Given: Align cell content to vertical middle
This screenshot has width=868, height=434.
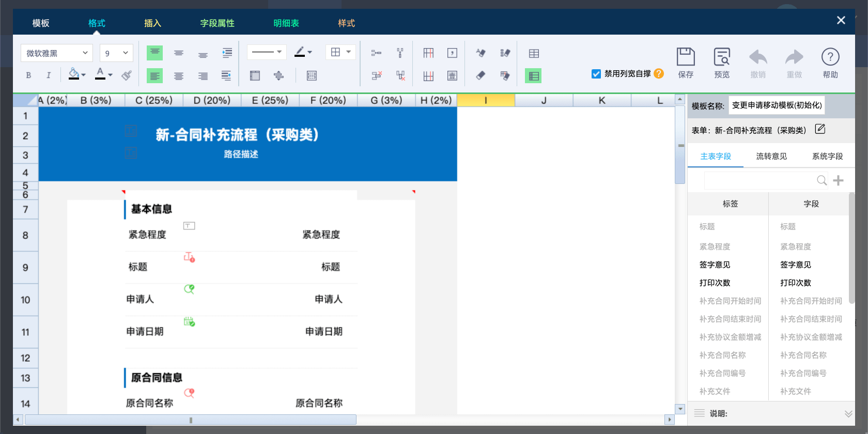Looking at the screenshot, I should (179, 53).
